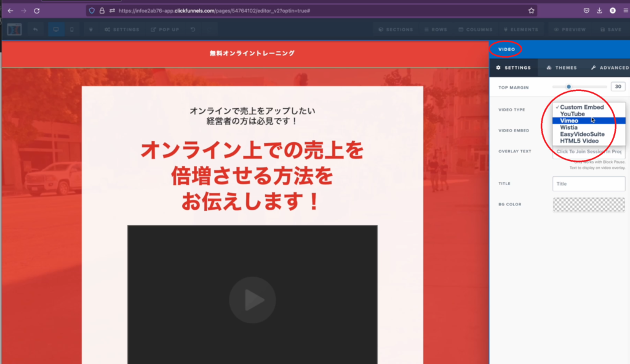Click the top banner text 無料オンライントレーニング
The width and height of the screenshot is (630, 364).
[252, 53]
